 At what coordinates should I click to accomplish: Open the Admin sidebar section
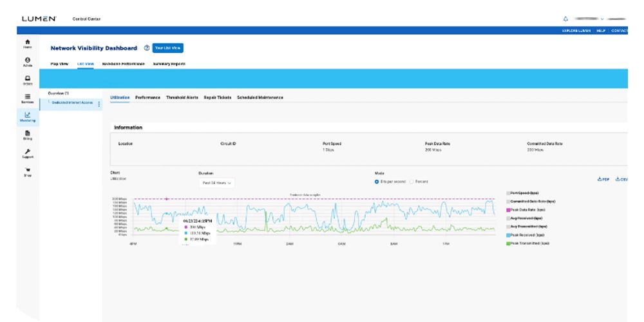(28, 62)
